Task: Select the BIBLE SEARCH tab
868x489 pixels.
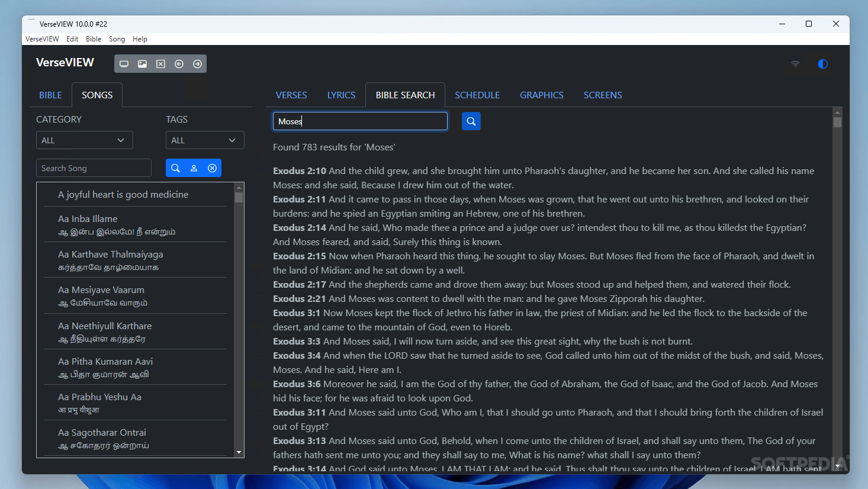Action: click(405, 95)
